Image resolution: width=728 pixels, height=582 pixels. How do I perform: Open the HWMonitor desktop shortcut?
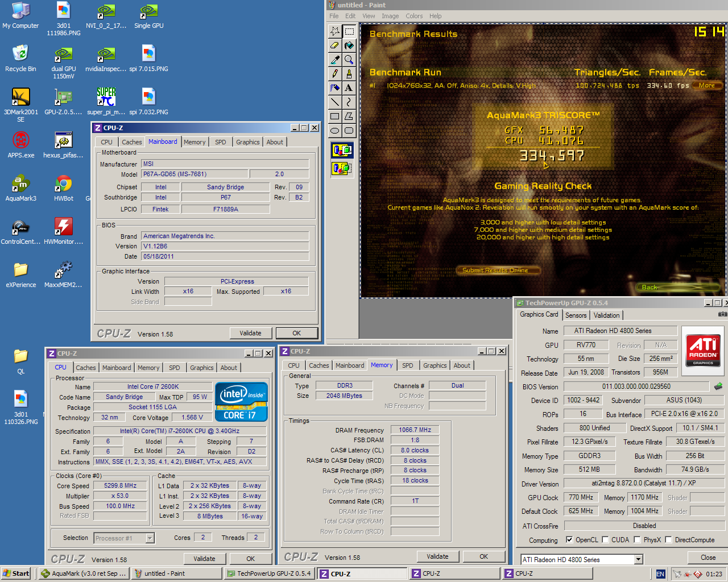(64, 231)
